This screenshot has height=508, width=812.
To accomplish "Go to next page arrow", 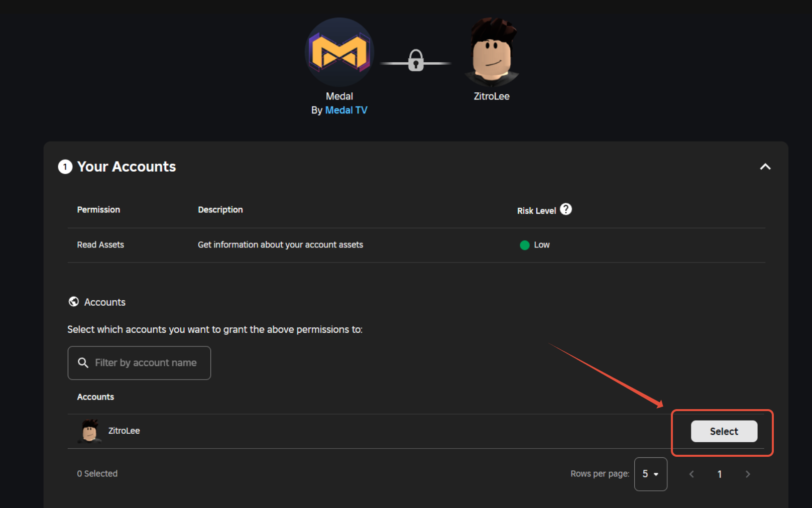I will click(748, 474).
